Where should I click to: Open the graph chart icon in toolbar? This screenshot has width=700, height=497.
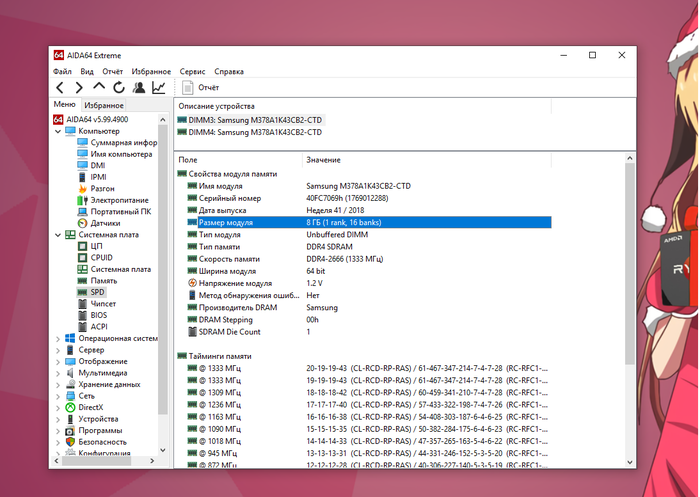tap(159, 88)
